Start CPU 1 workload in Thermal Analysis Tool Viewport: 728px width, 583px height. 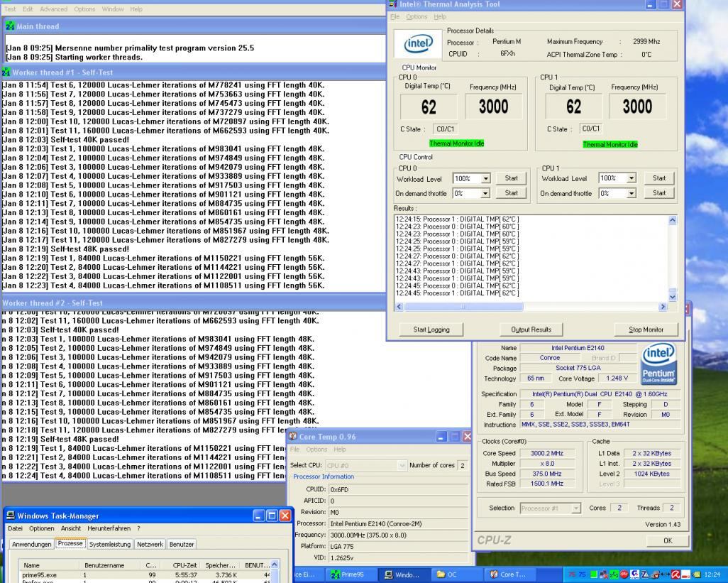click(x=659, y=178)
